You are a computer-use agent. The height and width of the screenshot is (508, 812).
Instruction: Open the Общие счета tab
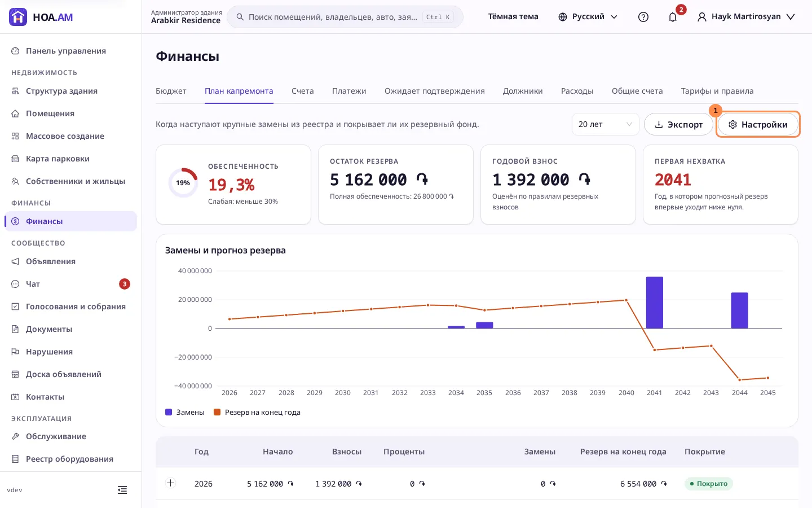tap(637, 91)
